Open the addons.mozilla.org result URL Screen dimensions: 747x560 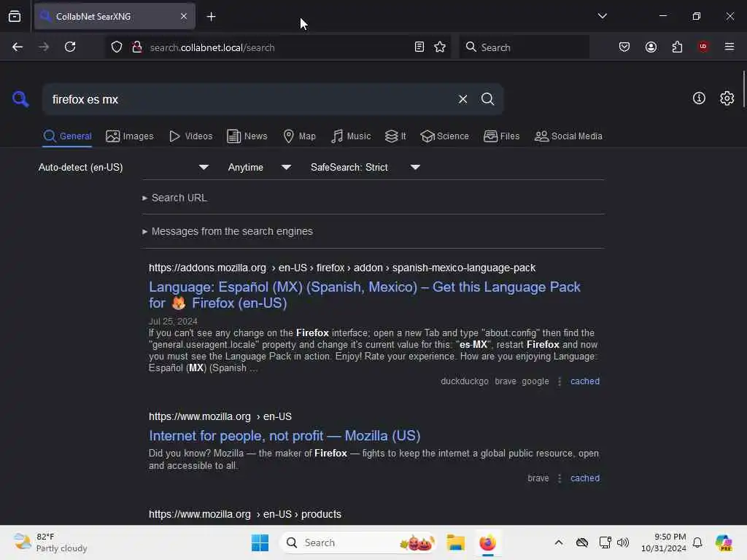(x=342, y=268)
